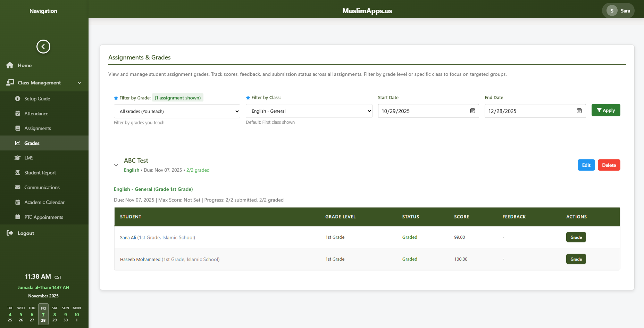Open the Filter by Class dropdown

(x=309, y=111)
